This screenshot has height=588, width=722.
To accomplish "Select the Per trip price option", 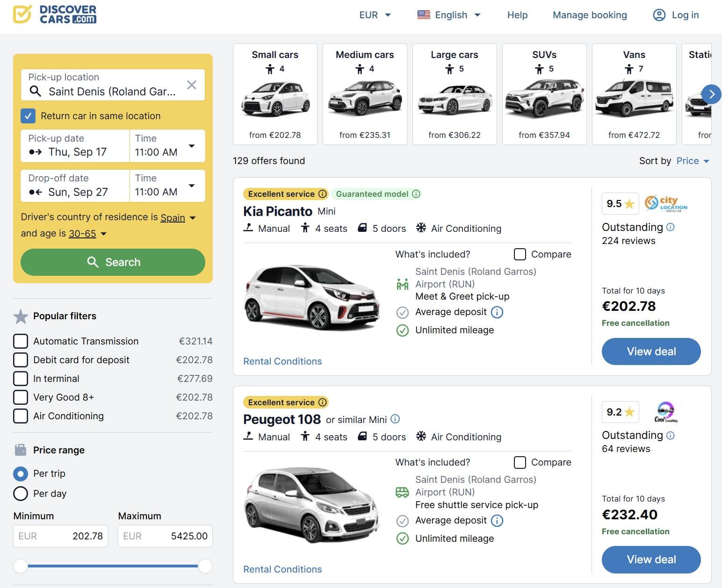I will (21, 474).
